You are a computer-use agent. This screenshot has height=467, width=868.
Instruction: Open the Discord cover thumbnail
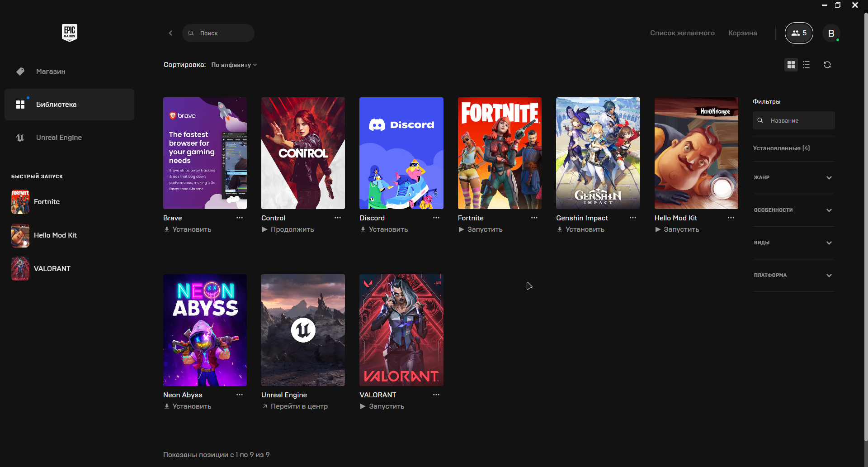(x=401, y=153)
